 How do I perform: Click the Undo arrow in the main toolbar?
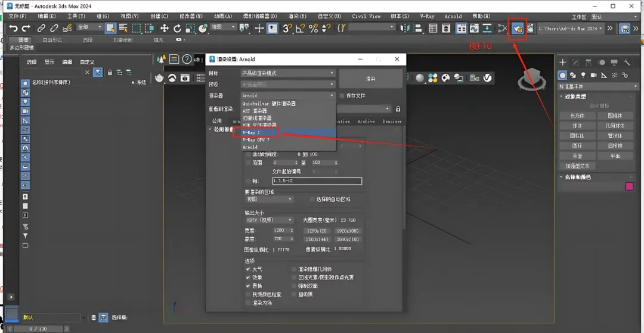14,29
